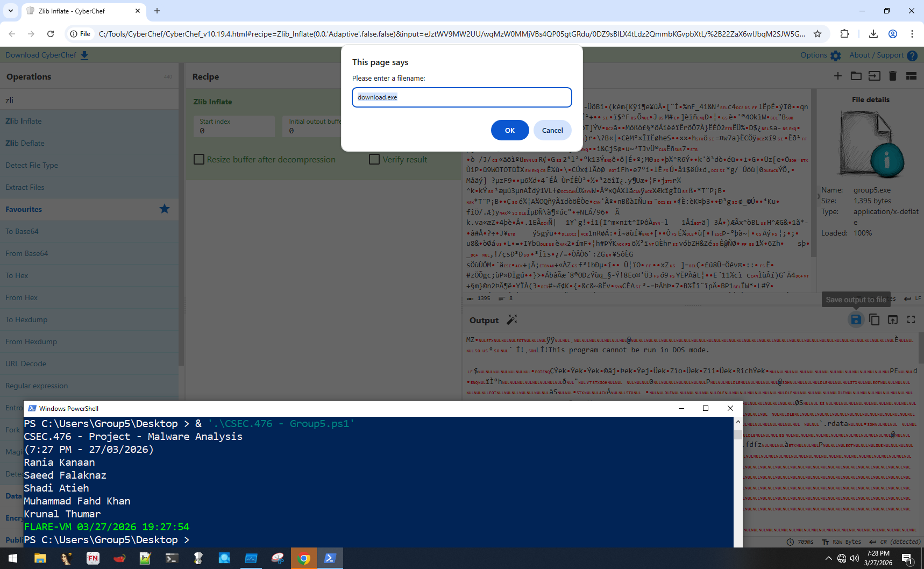Add a new input tab with the plus icon

[838, 76]
